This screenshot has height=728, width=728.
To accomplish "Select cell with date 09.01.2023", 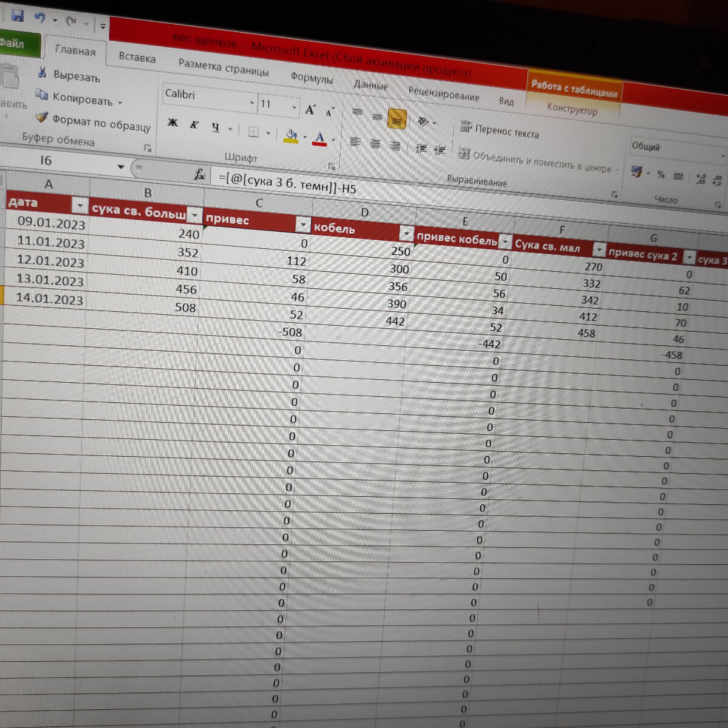I will [47, 223].
